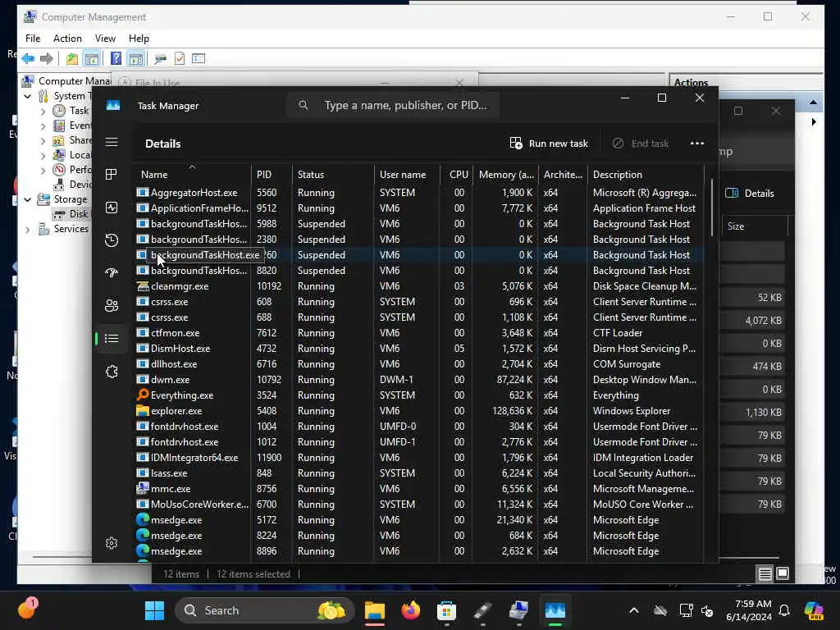Open Firefox from the taskbar
The image size is (840, 630).
point(411,610)
